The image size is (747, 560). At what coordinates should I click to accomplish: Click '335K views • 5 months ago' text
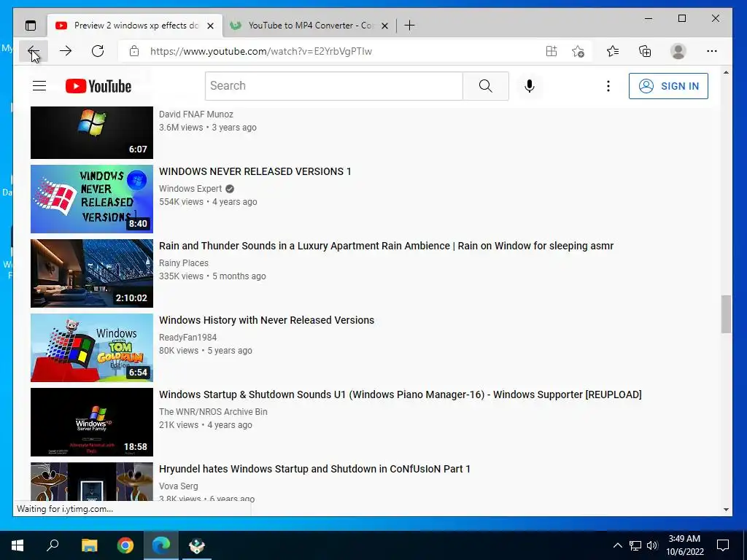point(212,276)
